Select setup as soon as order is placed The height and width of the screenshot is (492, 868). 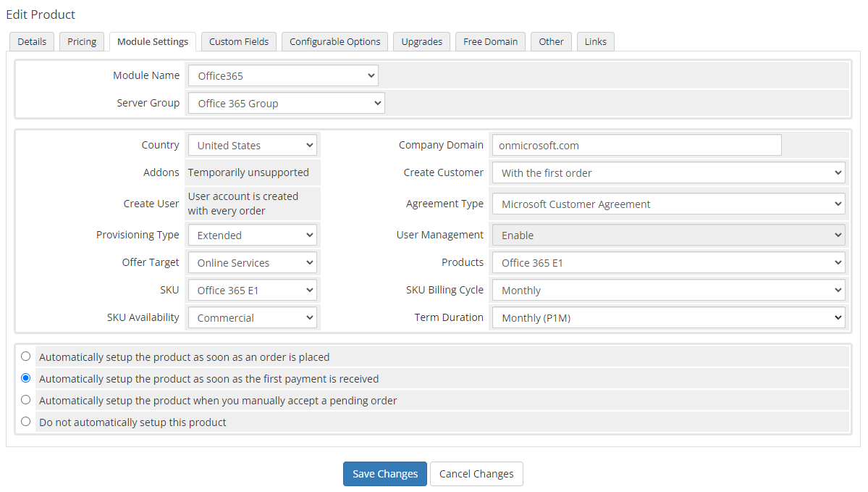point(25,357)
